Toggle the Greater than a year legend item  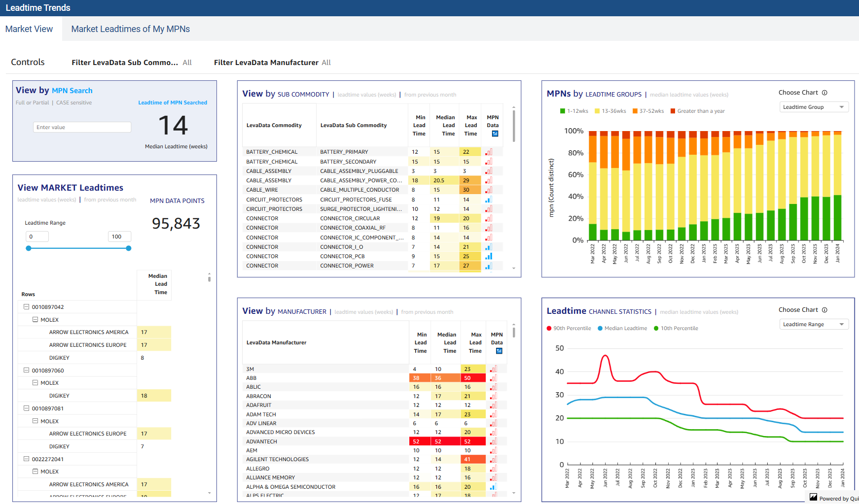[697, 111]
